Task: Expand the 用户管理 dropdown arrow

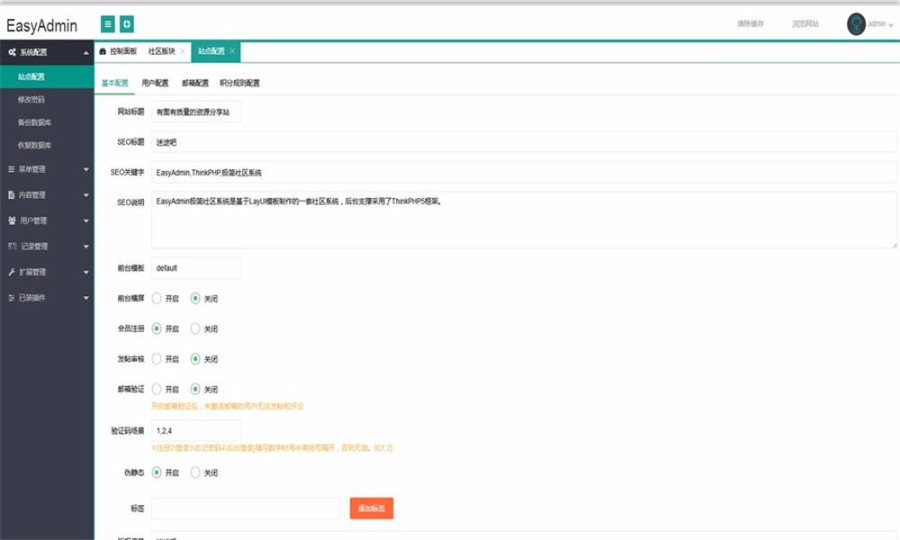Action: [86, 221]
